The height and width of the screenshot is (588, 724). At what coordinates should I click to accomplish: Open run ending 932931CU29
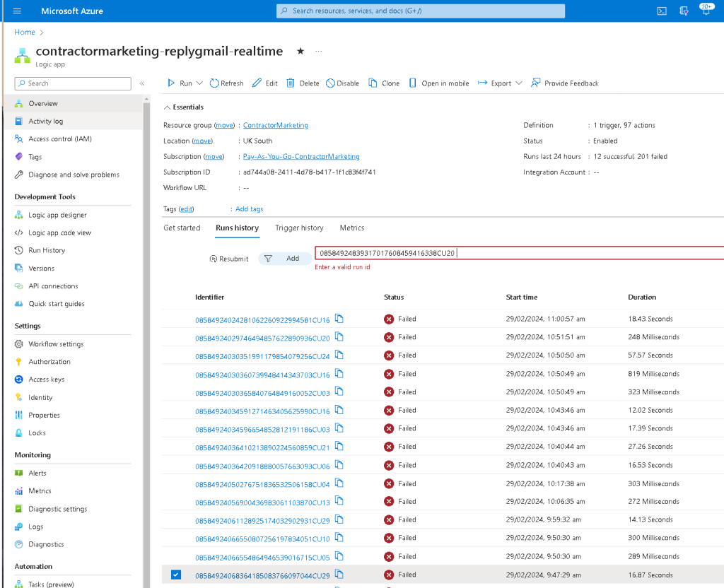coord(262,521)
